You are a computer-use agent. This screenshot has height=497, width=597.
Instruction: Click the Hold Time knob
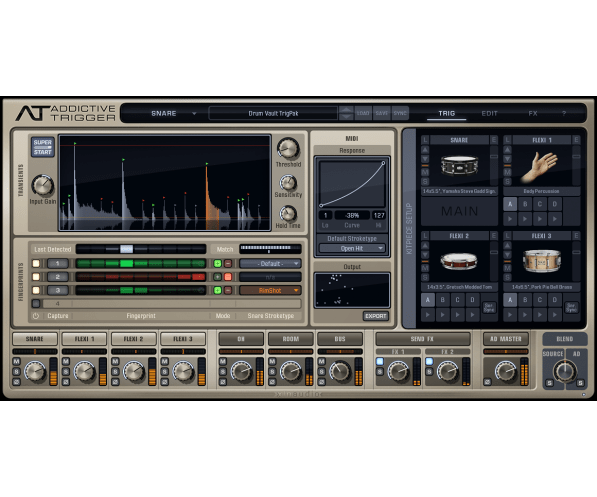point(288,214)
